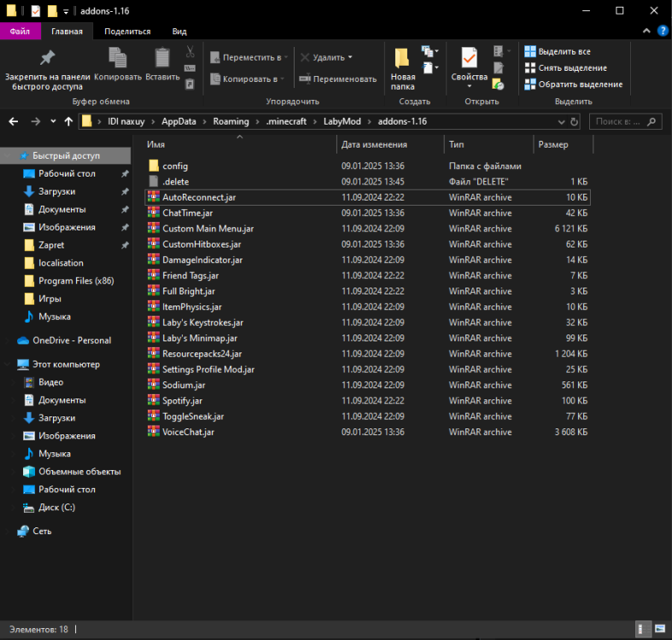Image resolution: width=672 pixels, height=640 pixels.
Task: Click the refresh icon in address bar
Action: [x=575, y=122]
